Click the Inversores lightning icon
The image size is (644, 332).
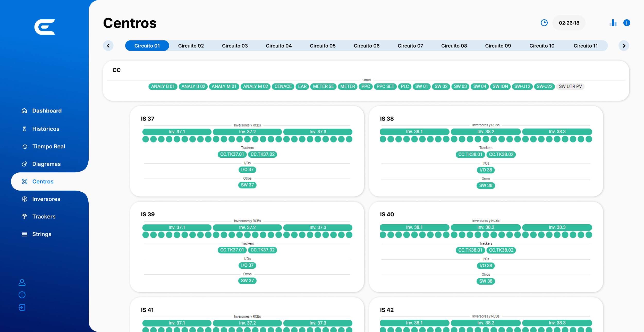coord(24,199)
